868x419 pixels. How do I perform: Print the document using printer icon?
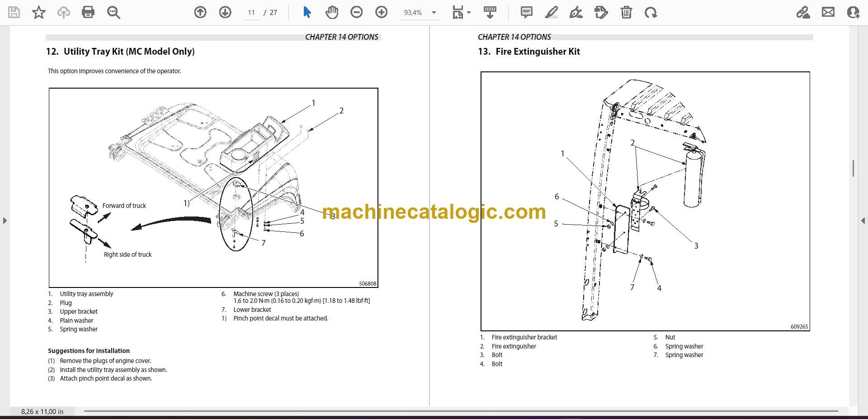(x=88, y=12)
